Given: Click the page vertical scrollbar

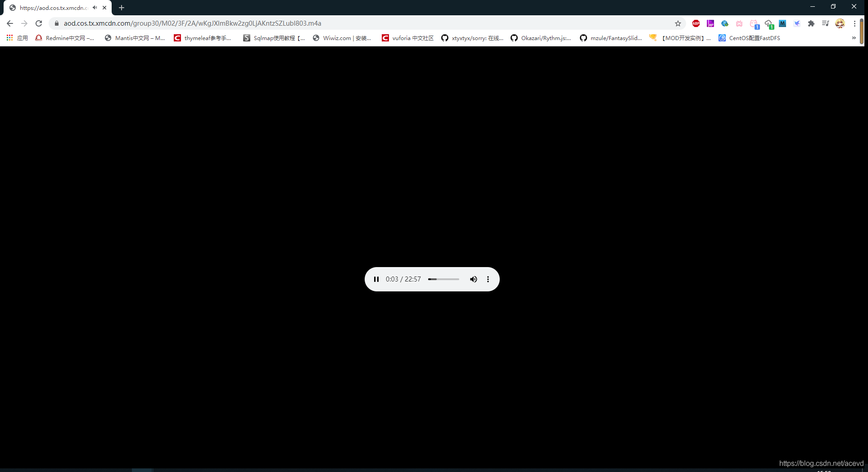Looking at the screenshot, I should [862, 32].
